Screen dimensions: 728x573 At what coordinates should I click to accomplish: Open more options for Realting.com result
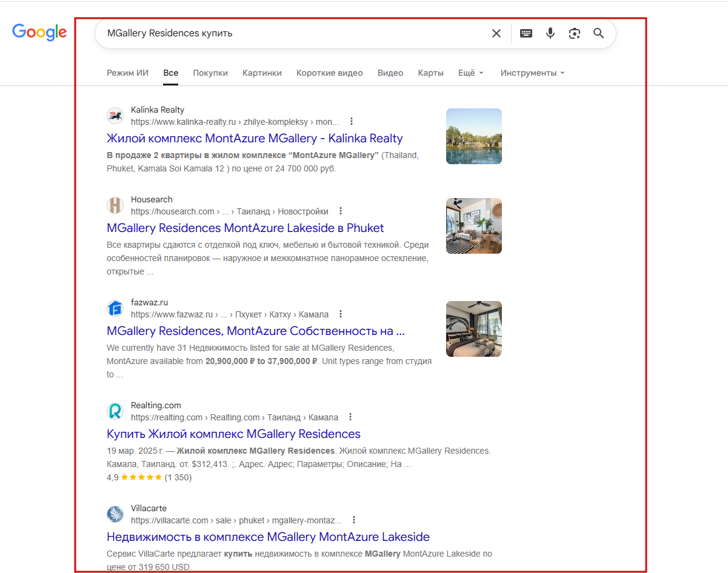coord(350,417)
